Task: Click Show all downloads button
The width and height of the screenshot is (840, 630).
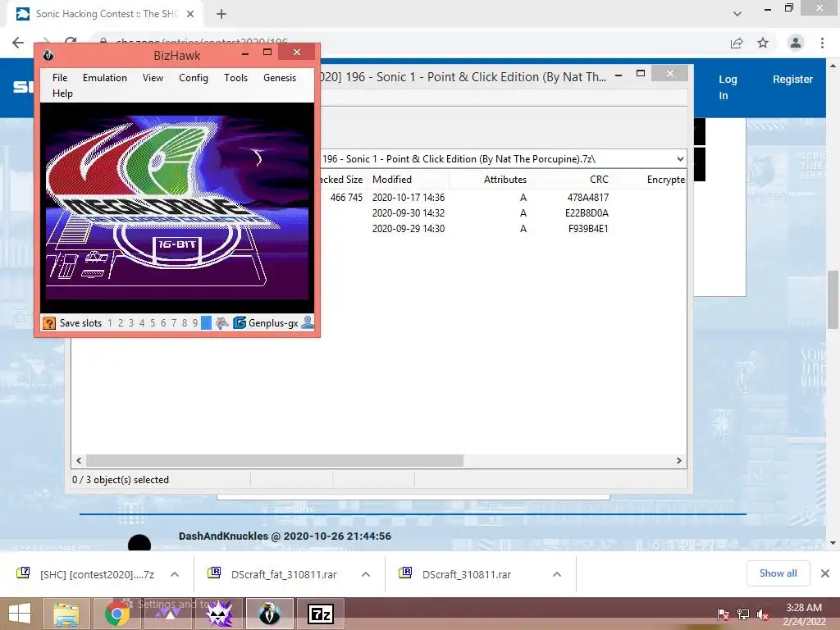Action: 778,573
